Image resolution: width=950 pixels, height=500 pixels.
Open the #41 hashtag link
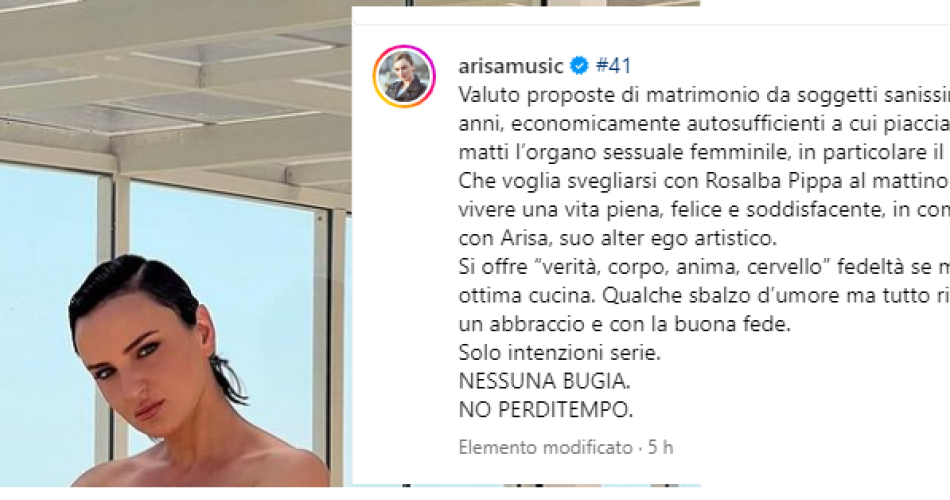[x=613, y=65]
